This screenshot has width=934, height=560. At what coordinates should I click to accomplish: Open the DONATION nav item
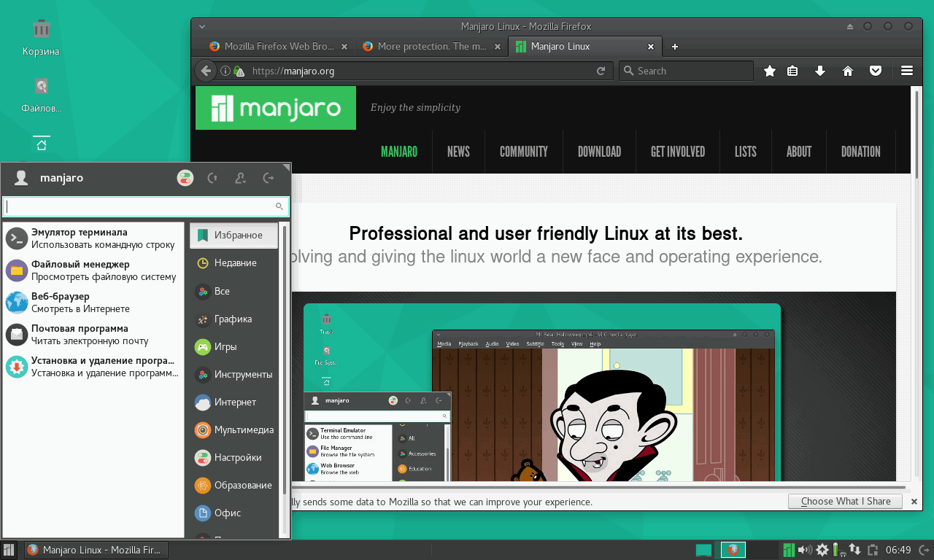[x=861, y=152]
